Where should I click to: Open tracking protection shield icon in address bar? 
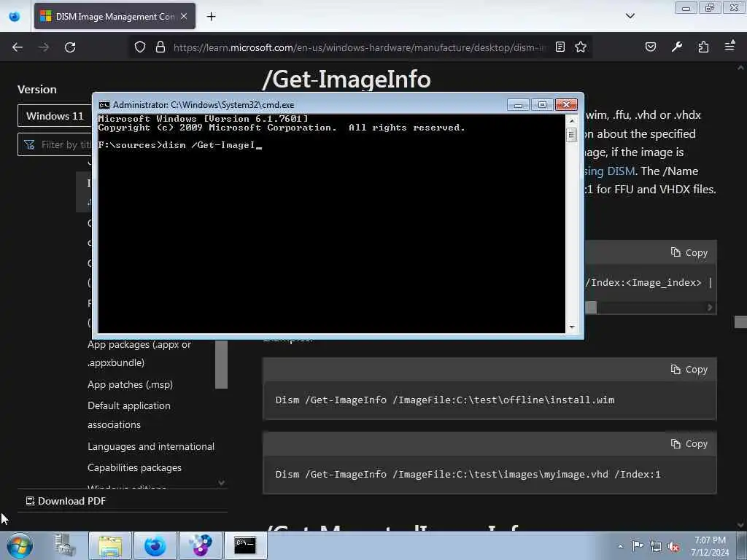click(x=139, y=47)
